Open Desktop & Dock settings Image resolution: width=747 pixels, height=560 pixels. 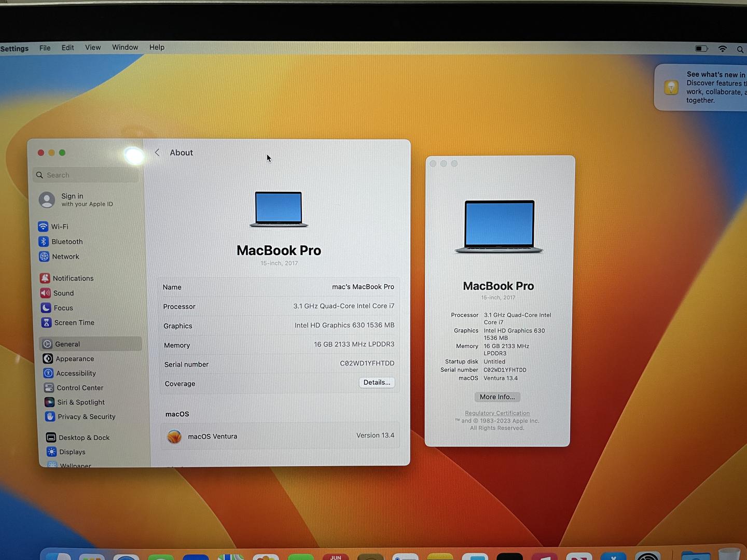pyautogui.click(x=84, y=437)
